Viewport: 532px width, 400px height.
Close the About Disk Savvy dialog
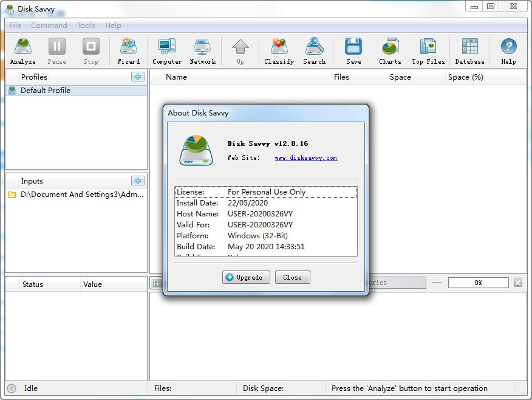click(x=292, y=277)
